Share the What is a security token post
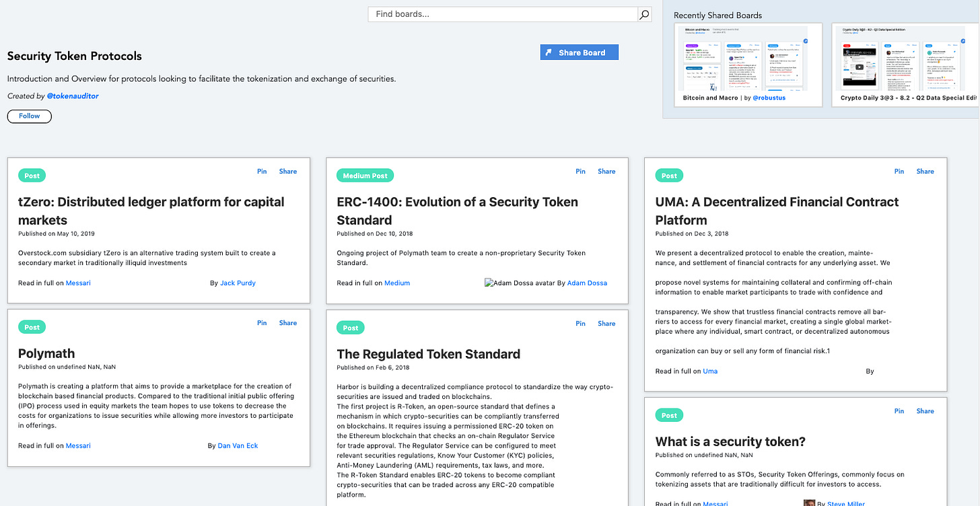The width and height of the screenshot is (980, 506). (x=925, y=411)
